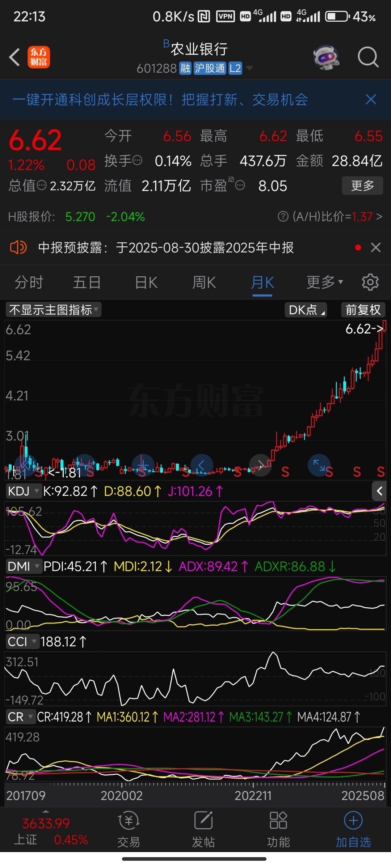Tap the PDI:45.21 value

[75, 566]
